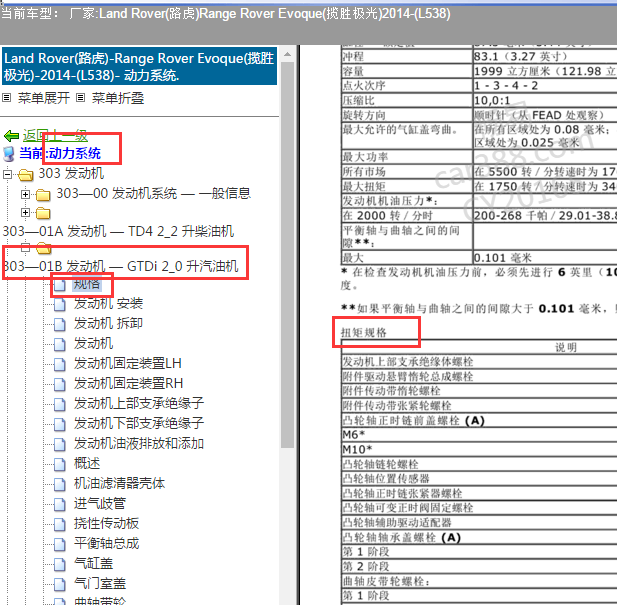Go back via 返回上一级 link
Screen dimensions: 617x605
(55, 136)
